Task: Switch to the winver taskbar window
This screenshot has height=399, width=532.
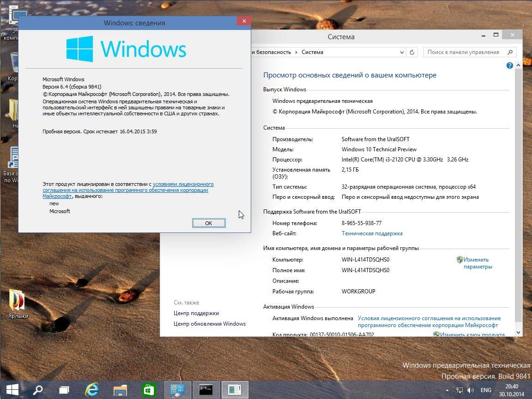Action: pos(235,390)
